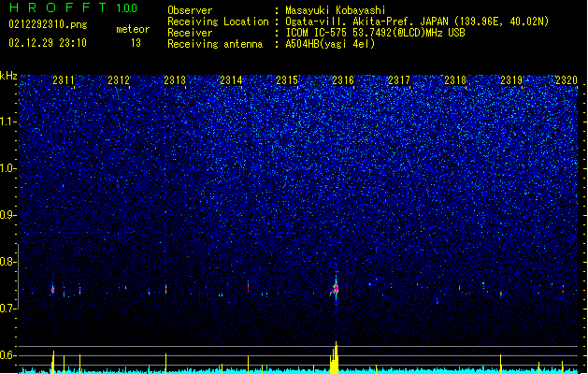Click the 2314 time marker
Screen dimensions: 588x374
[231, 80]
